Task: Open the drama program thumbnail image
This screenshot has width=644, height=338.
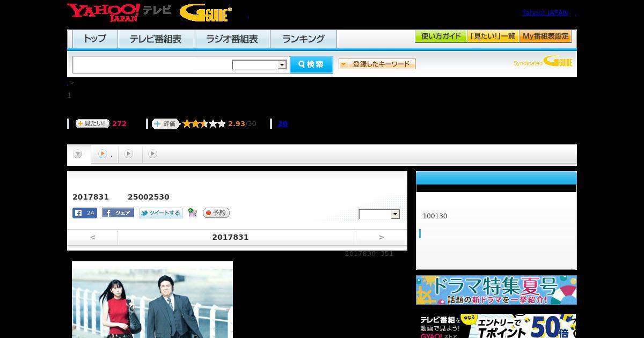Action: pyautogui.click(x=152, y=299)
